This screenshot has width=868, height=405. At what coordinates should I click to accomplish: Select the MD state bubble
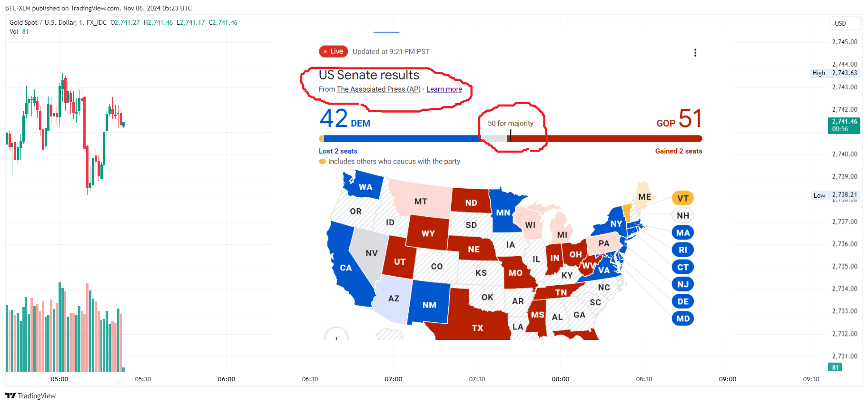pyautogui.click(x=683, y=318)
